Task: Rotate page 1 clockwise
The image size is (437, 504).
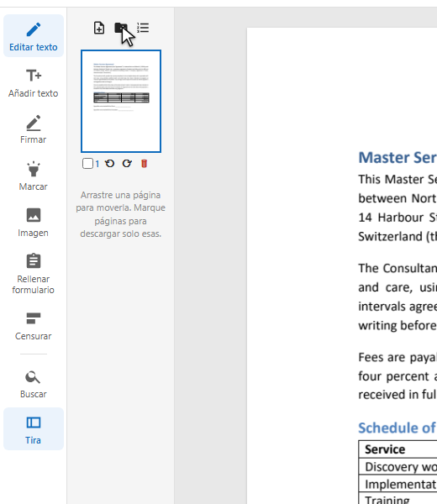Action: pyautogui.click(x=127, y=164)
